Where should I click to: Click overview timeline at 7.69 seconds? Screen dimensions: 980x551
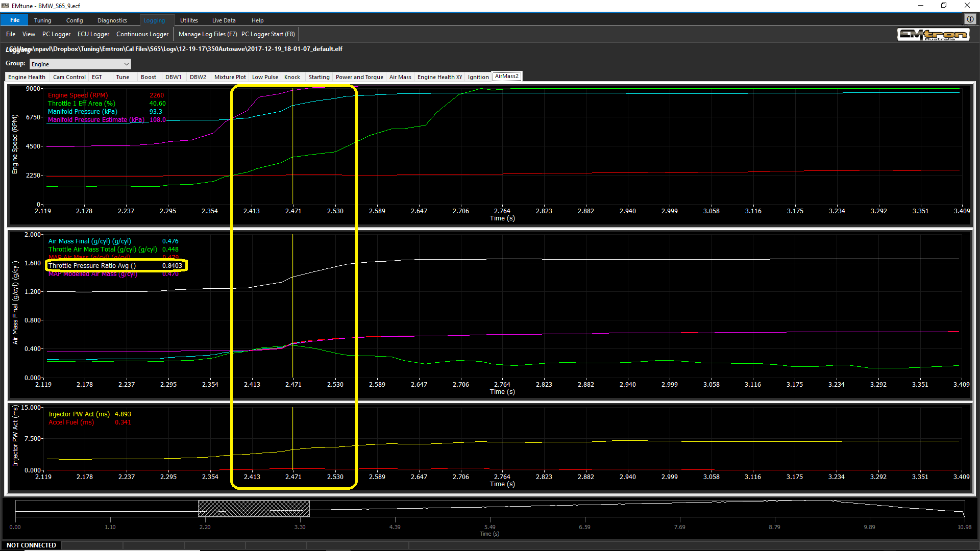[679, 509]
